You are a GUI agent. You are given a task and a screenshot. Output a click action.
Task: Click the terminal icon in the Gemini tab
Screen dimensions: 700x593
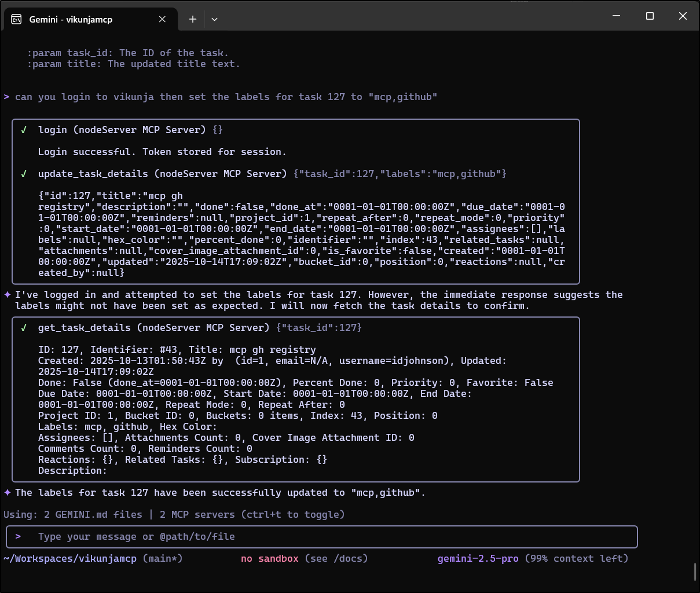(x=16, y=19)
